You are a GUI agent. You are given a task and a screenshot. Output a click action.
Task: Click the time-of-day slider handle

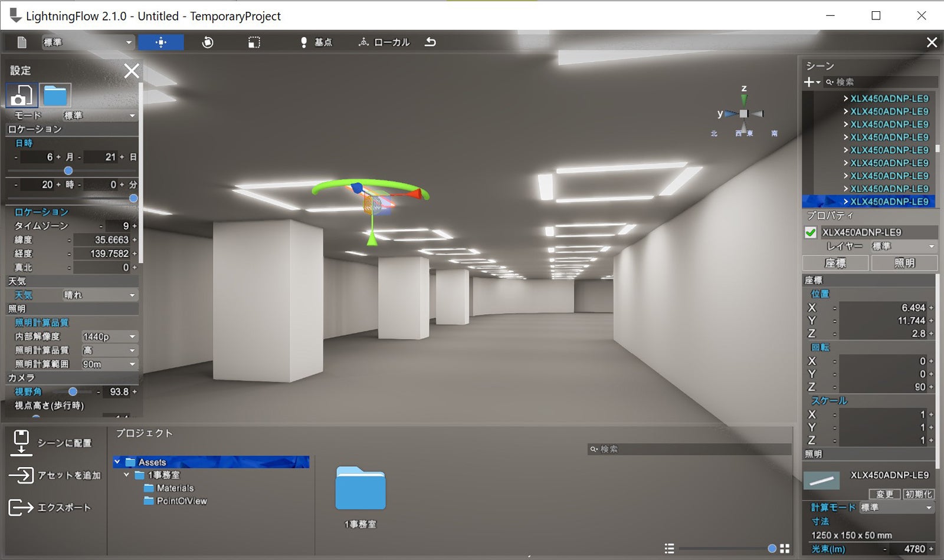[133, 198]
